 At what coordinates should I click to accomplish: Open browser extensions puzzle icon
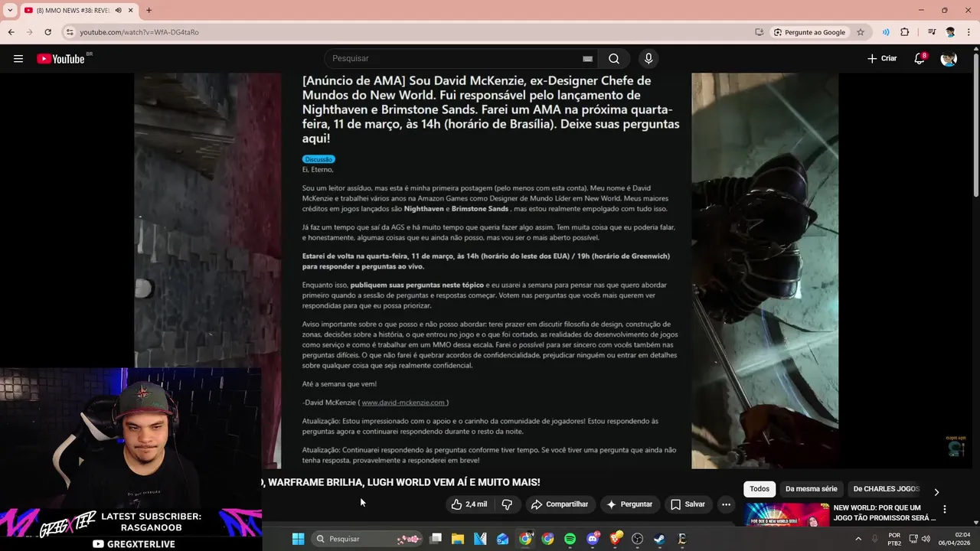point(905,32)
